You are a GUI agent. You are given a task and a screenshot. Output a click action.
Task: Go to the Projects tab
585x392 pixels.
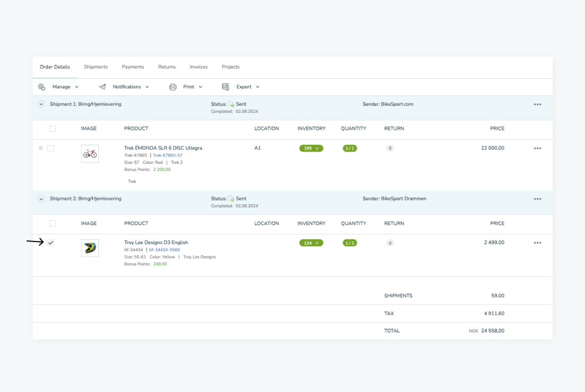tap(231, 67)
